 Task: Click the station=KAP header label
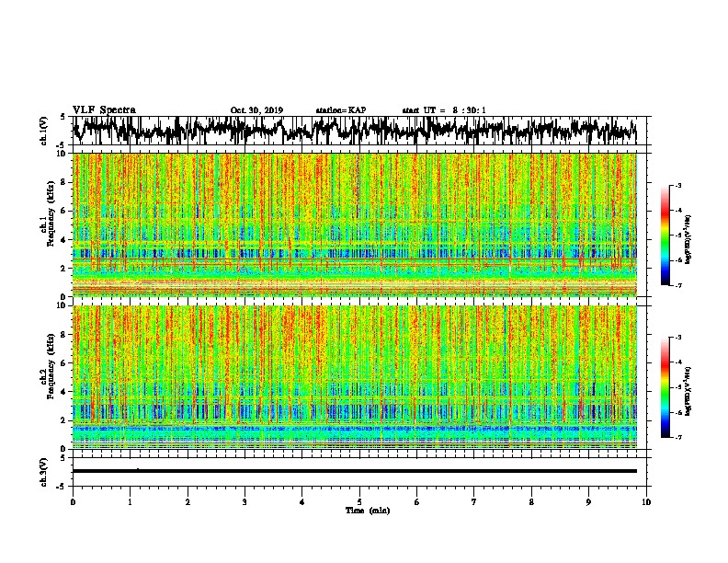[341, 110]
